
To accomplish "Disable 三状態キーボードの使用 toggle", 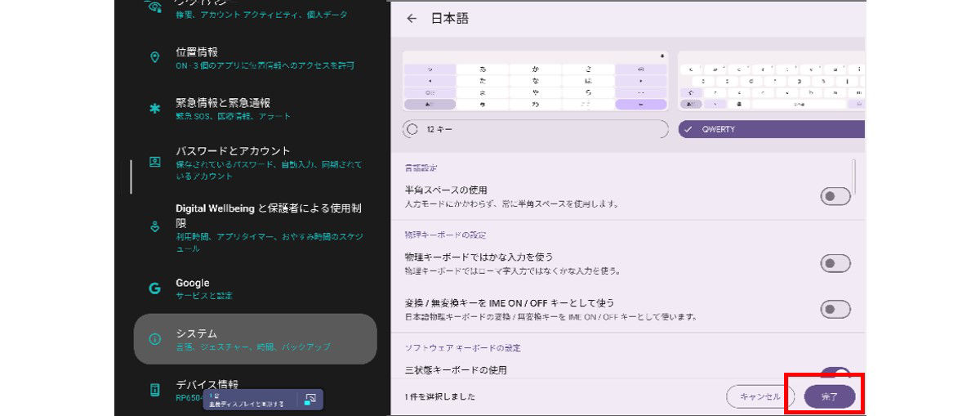I will click(x=835, y=374).
